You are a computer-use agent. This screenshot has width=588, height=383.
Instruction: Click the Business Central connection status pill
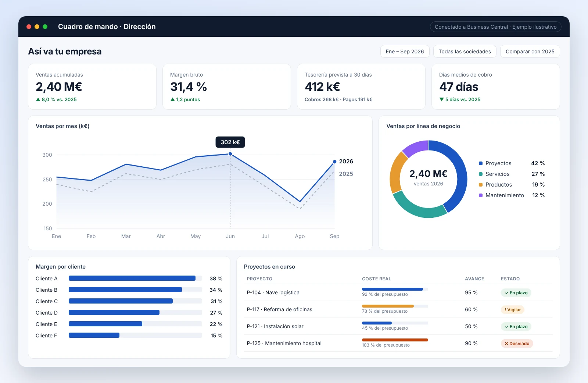(495, 27)
